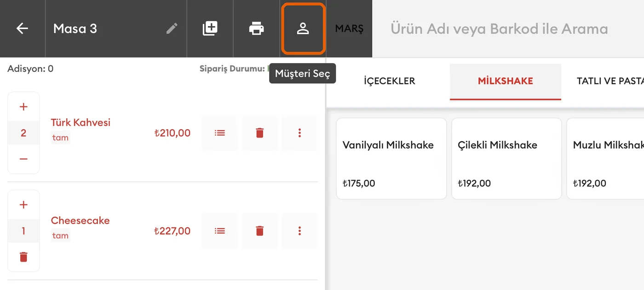Click the Cheesecake quantity value 1
Screen dimensions: 644x290
point(23,231)
